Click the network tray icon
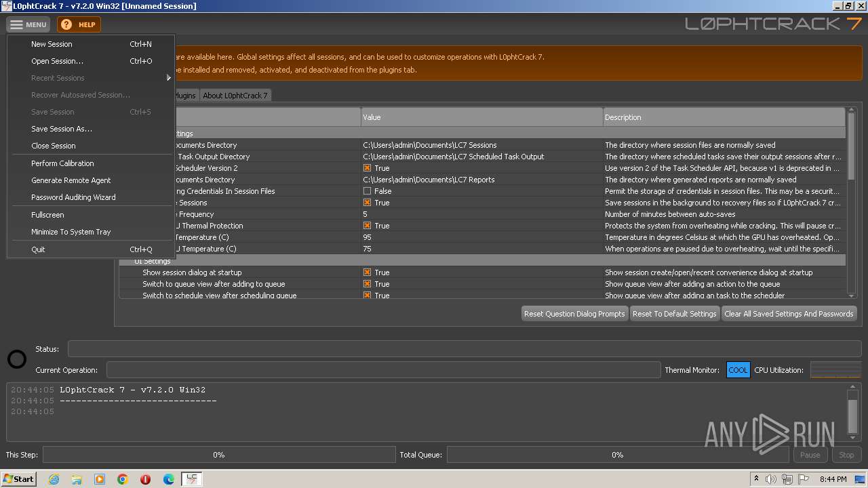Image resolution: width=868 pixels, height=488 pixels. point(787,479)
